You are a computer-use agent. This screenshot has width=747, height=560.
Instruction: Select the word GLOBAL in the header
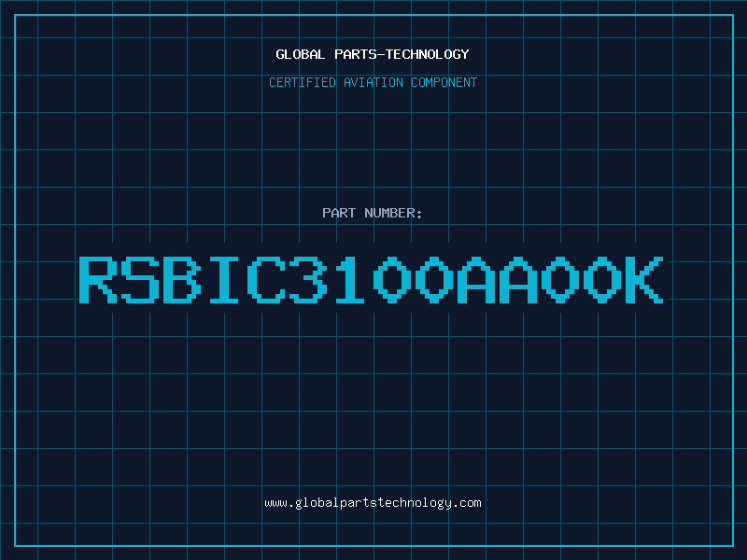click(x=301, y=54)
